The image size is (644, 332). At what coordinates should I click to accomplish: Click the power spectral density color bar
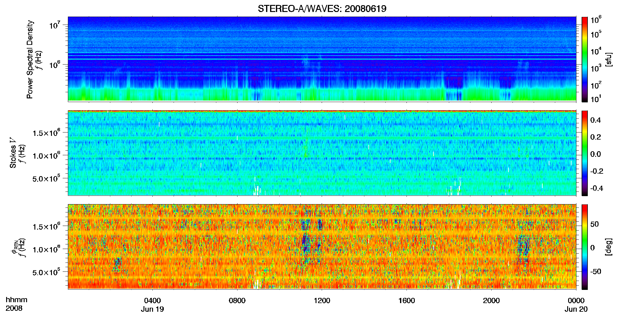[x=585, y=59]
